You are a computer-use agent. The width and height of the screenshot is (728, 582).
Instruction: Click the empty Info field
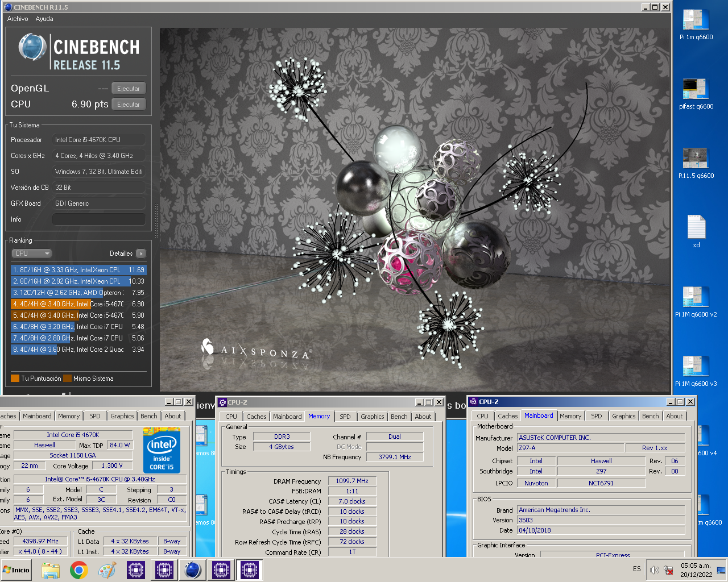(99, 219)
